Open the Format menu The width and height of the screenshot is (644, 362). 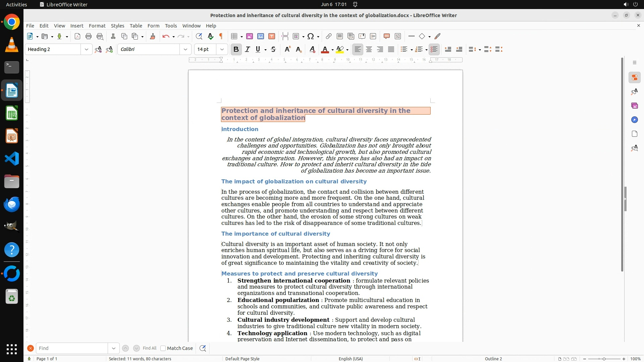pyautogui.click(x=97, y=26)
